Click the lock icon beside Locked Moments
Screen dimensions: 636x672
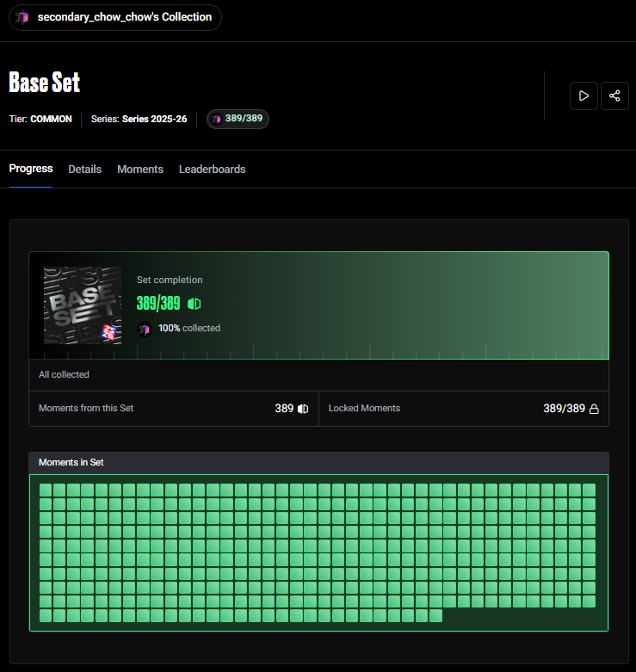pos(594,409)
